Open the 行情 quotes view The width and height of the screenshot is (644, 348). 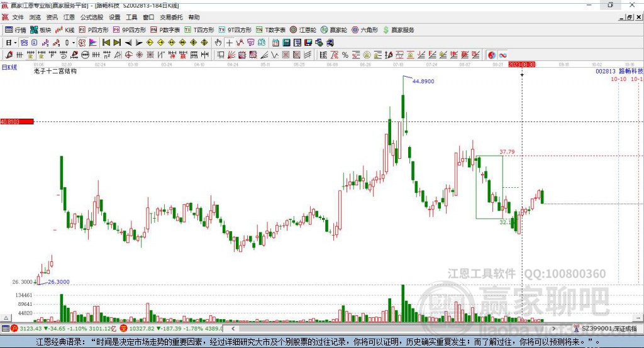(x=16, y=30)
